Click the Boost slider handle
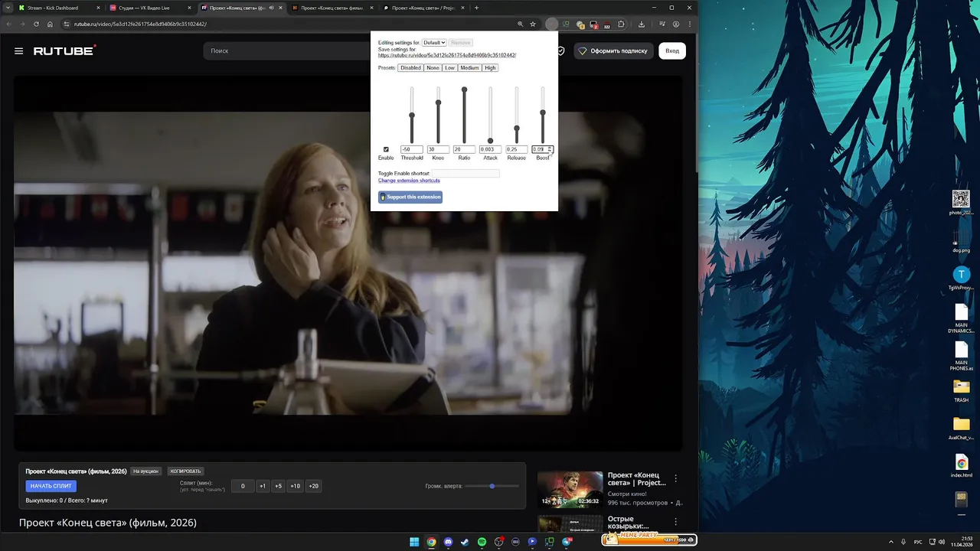This screenshot has height=551, width=980. [x=543, y=113]
